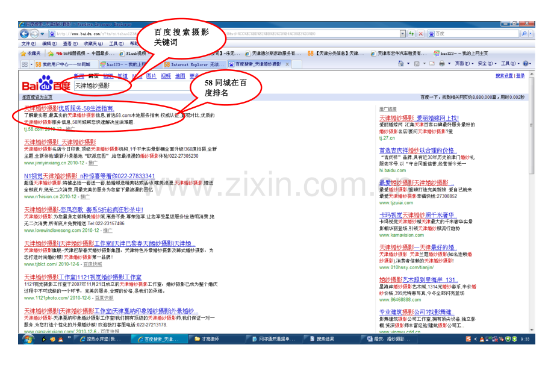Open the 安全(S) safety dropdown menu
The image size is (554, 392).
point(487,64)
